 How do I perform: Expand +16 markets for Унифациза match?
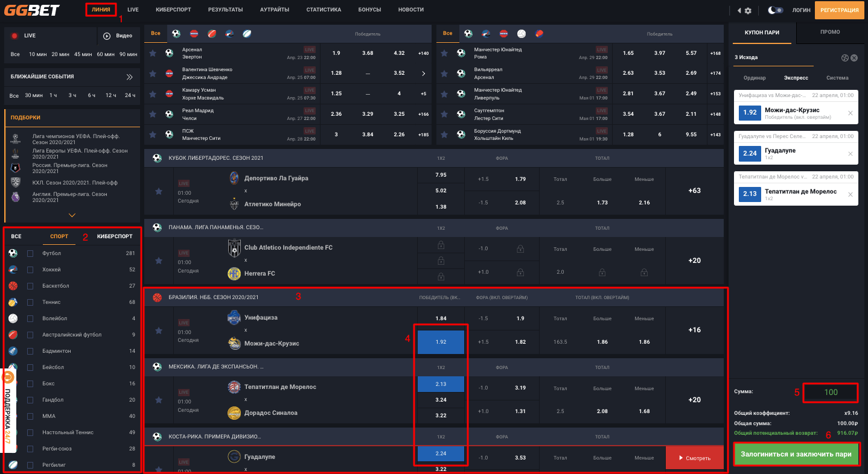[x=694, y=330]
